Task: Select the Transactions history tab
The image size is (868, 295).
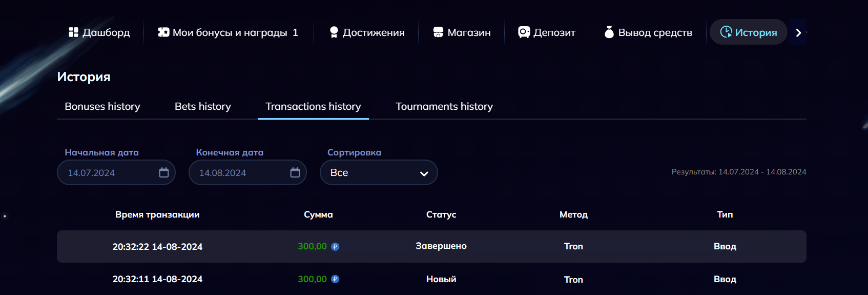Action: coord(313,106)
